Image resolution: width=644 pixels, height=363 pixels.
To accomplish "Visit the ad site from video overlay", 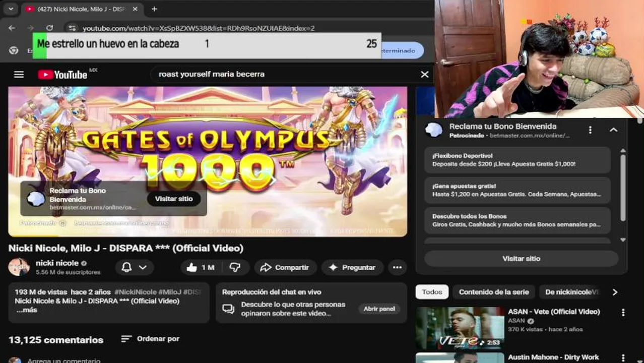I will click(174, 199).
